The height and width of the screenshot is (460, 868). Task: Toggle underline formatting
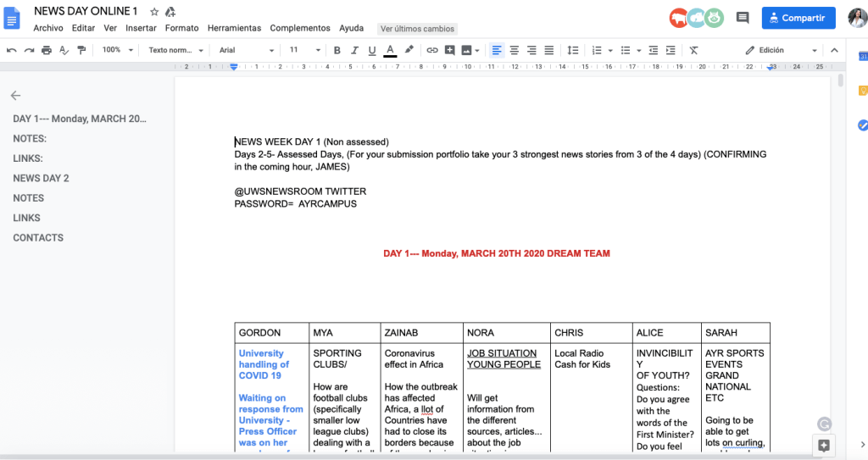point(371,50)
